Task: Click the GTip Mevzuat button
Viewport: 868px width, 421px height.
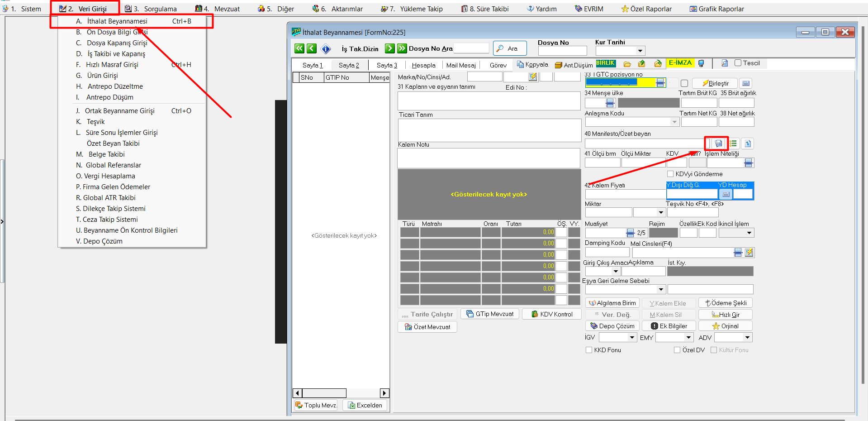Action: point(490,314)
